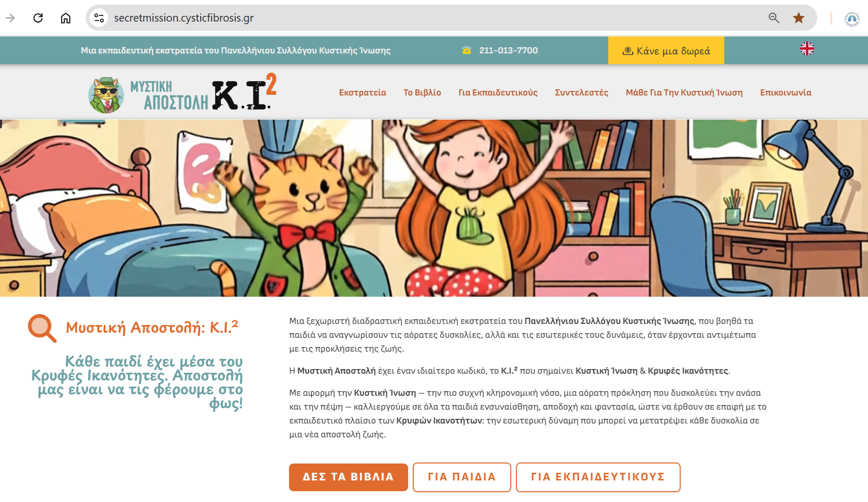Click in the address bar URL field
Image resolution: width=868 pixels, height=502 pixels.
click(x=436, y=18)
